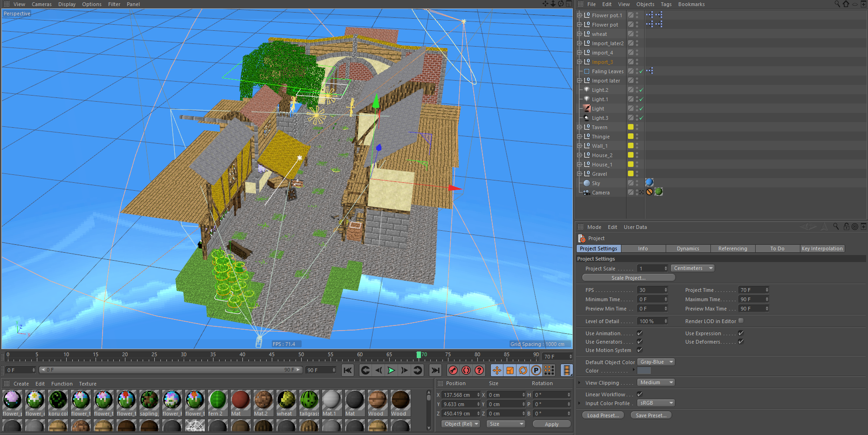Image resolution: width=868 pixels, height=435 pixels.
Task: Click the viewport maximize toggle icon
Action: coord(569,4)
